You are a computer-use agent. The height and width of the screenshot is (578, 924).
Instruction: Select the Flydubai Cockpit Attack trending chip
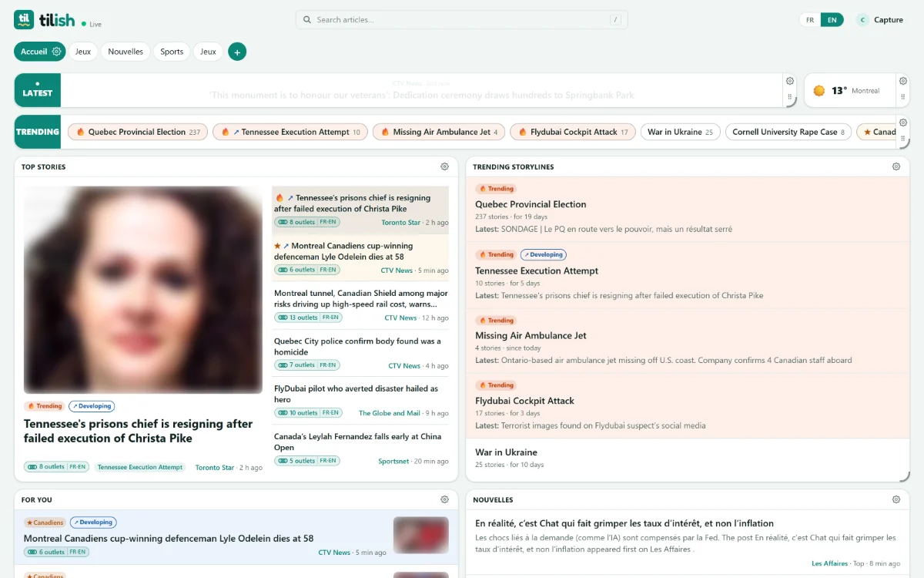coord(573,132)
